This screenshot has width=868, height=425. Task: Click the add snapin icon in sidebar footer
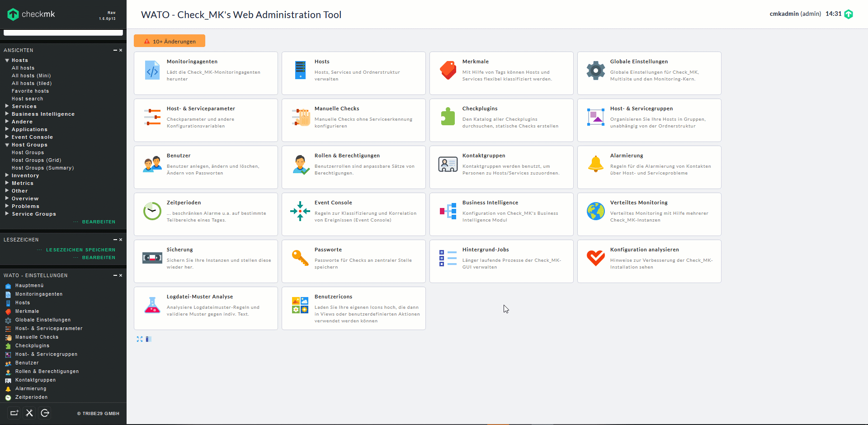click(14, 413)
